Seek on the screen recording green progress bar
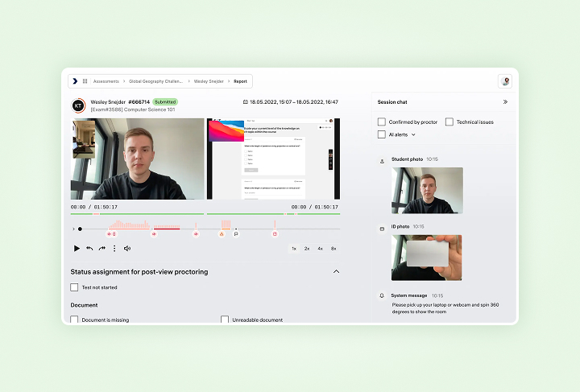This screenshot has height=392, width=580. point(273,214)
